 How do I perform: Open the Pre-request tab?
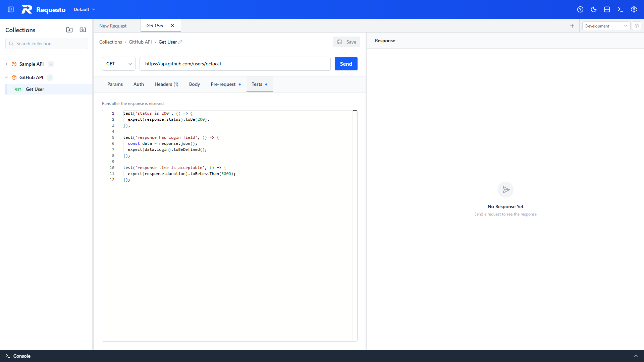226,84
